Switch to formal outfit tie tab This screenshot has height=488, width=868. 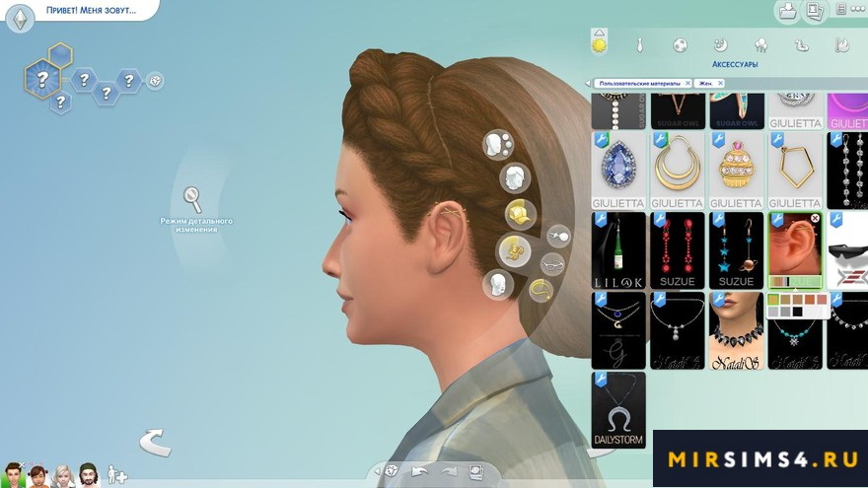(639, 45)
